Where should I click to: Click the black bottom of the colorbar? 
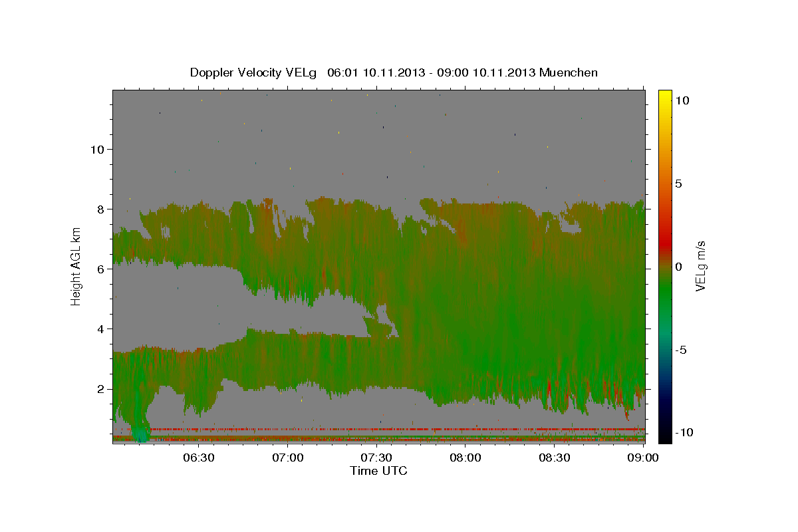(x=665, y=437)
